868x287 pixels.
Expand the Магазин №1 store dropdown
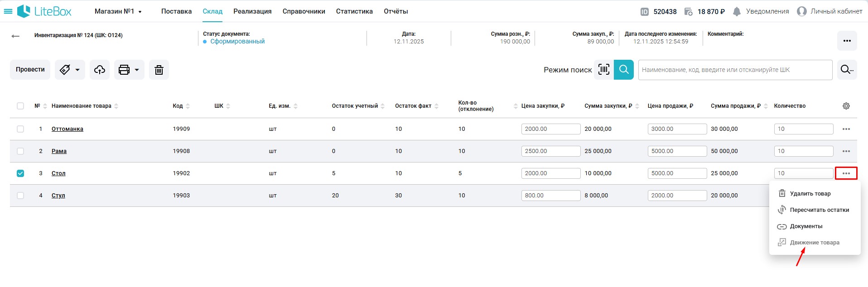(118, 12)
